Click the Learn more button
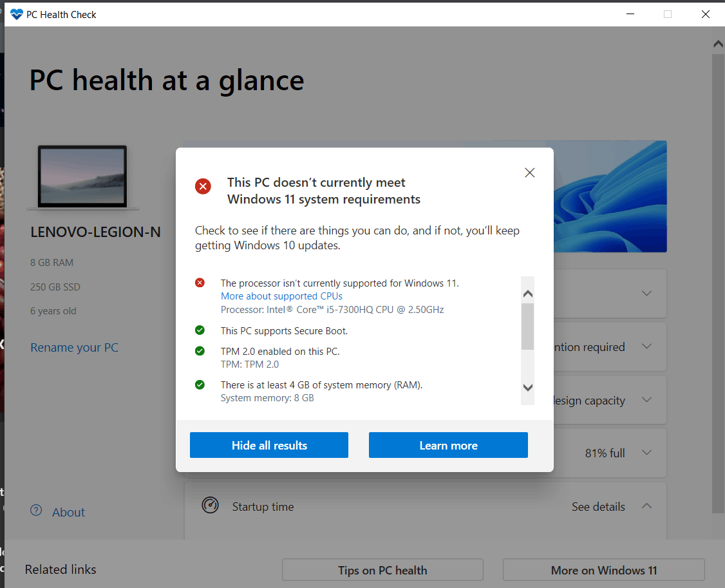 click(x=448, y=444)
